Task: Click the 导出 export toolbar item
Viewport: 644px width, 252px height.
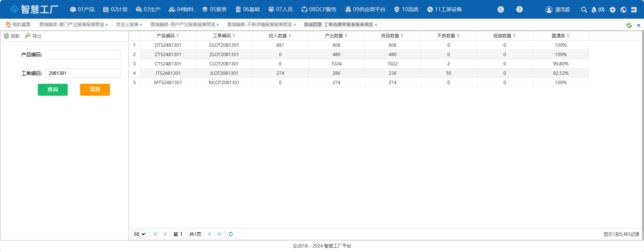Action: pos(33,36)
